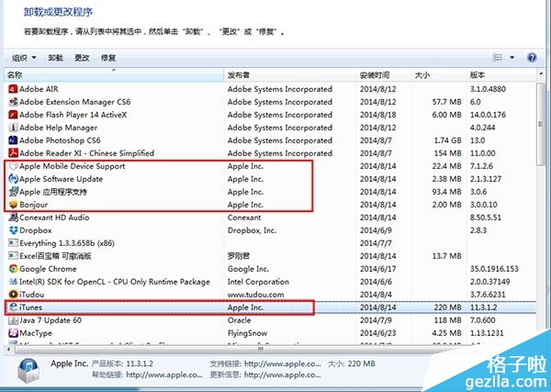
Task: Click the iTudou program icon
Action: tap(13, 295)
